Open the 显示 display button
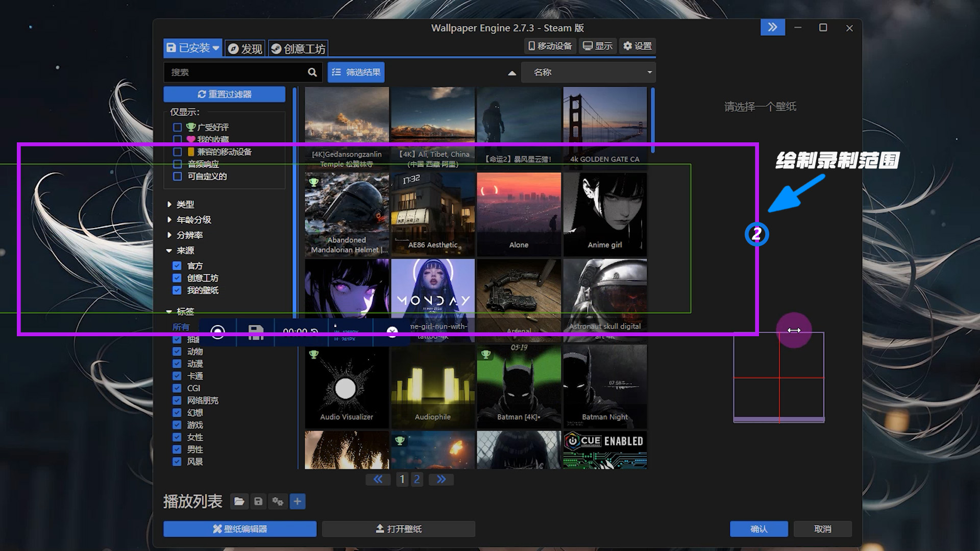 pyautogui.click(x=598, y=46)
